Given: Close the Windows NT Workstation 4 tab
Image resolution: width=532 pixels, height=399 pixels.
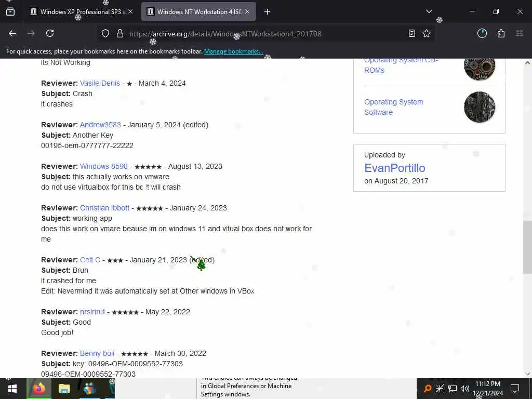Looking at the screenshot, I should [x=247, y=12].
